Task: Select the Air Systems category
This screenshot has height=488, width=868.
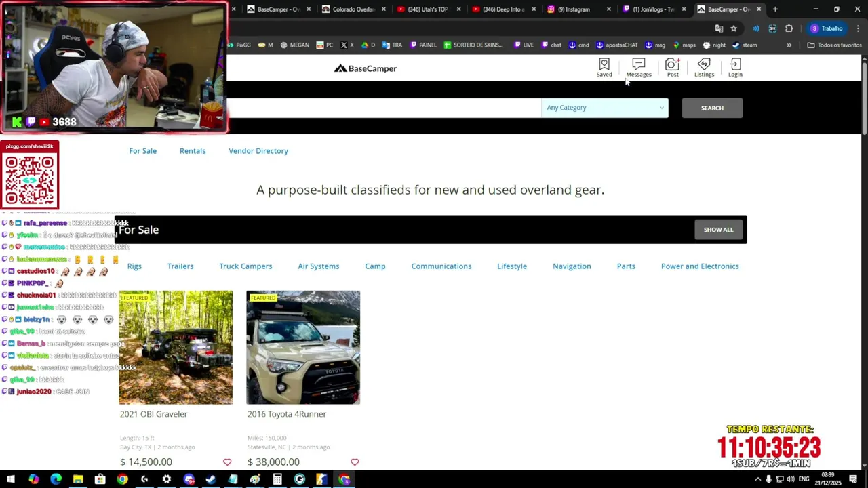Action: (x=319, y=266)
